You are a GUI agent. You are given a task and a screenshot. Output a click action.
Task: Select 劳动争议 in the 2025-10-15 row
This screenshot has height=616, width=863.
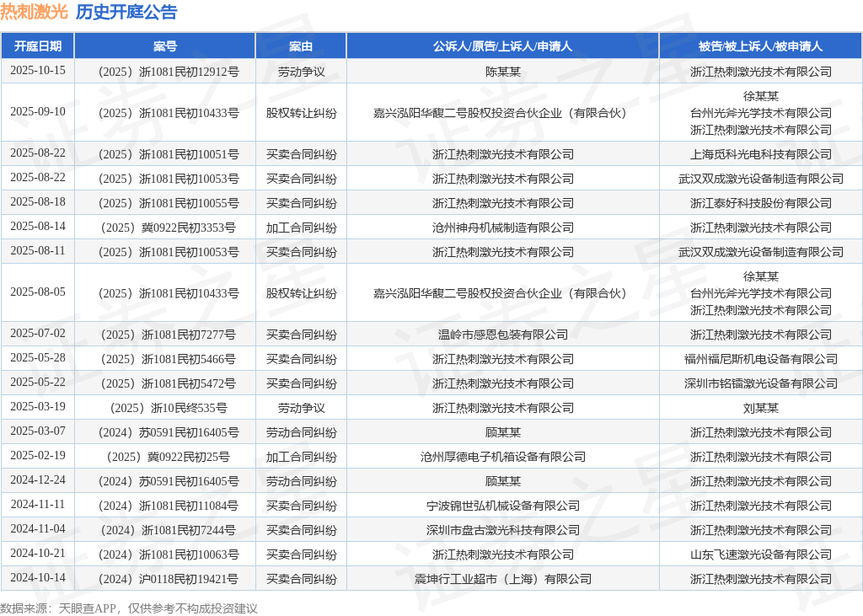click(301, 72)
